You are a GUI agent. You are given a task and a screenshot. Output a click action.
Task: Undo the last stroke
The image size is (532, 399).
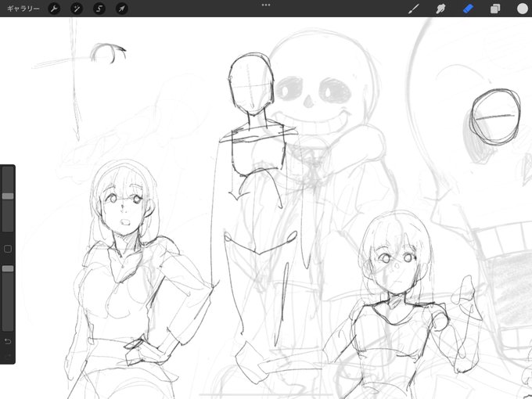coord(8,341)
